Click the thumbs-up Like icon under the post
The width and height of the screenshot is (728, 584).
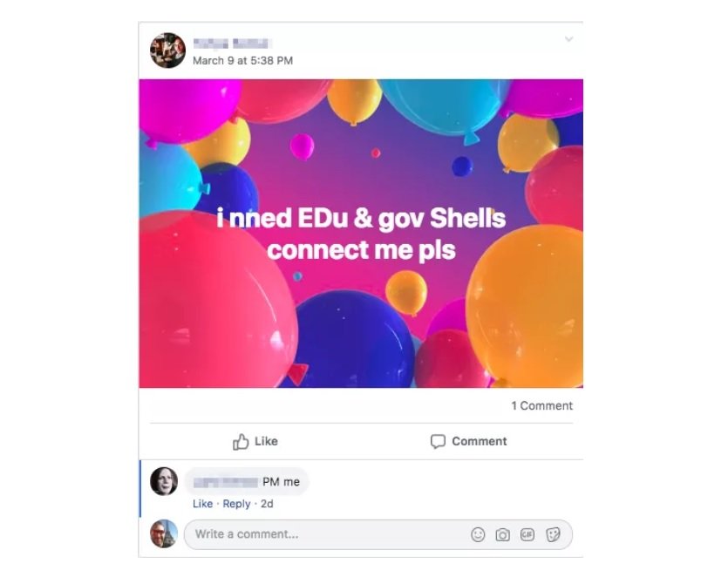tap(241, 441)
